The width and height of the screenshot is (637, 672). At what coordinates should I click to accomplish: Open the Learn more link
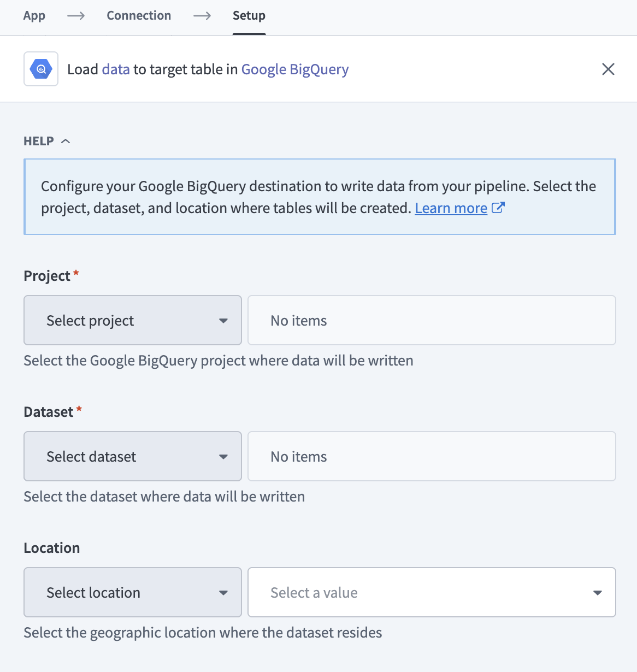pyautogui.click(x=451, y=208)
